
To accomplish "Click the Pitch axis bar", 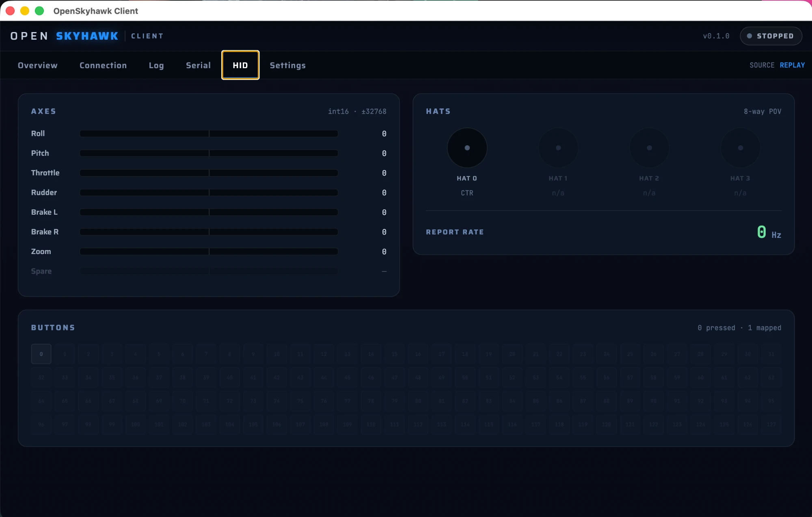I will [209, 153].
